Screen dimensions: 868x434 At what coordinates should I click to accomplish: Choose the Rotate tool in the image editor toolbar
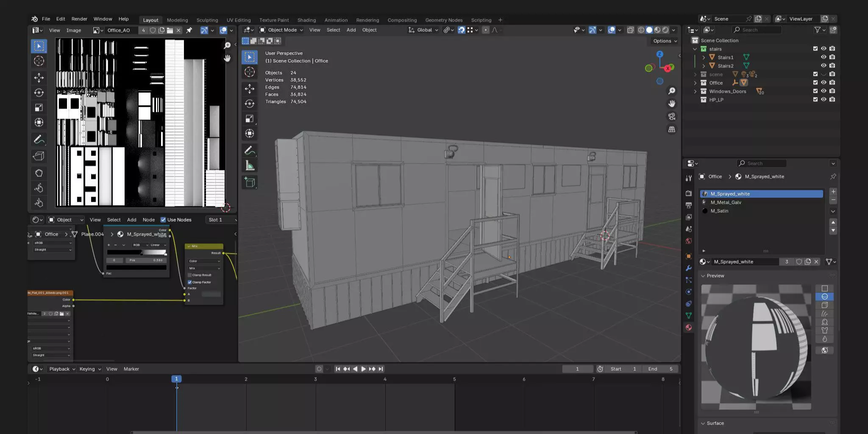pyautogui.click(x=39, y=92)
